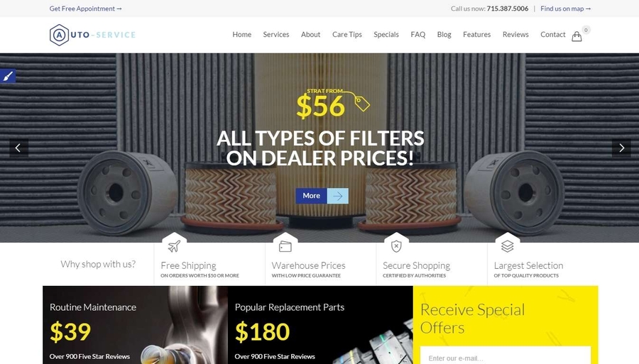Open the Find us on map link
Screen dimensions: 639x364
tap(566, 9)
